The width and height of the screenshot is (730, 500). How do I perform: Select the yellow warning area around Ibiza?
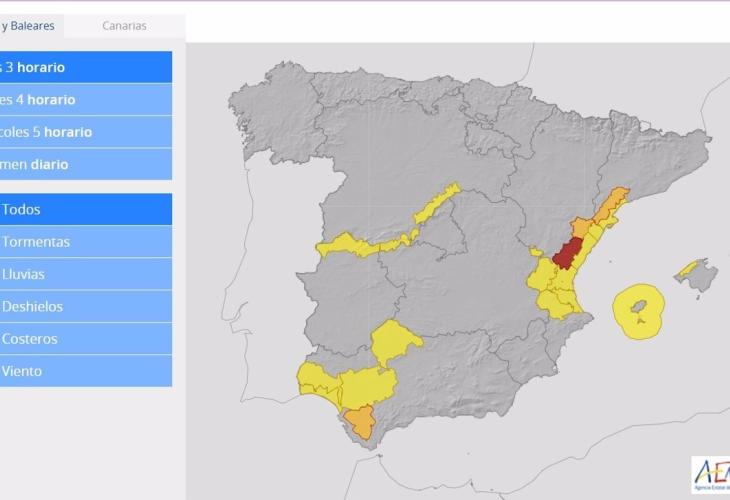tap(640, 311)
